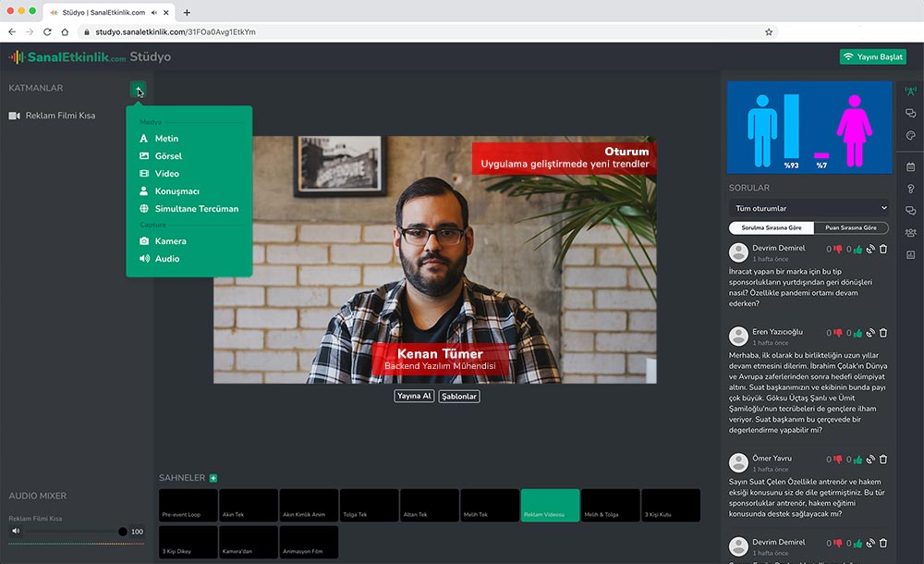The height and width of the screenshot is (564, 924).
Task: Open the question mark sidebar icon
Action: 910,189
